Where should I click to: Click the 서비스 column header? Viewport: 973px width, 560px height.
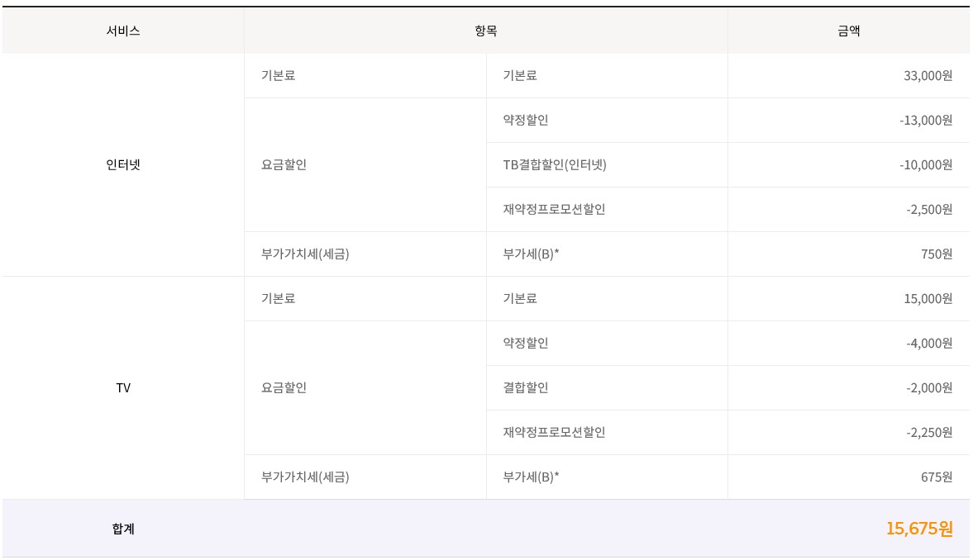click(123, 31)
